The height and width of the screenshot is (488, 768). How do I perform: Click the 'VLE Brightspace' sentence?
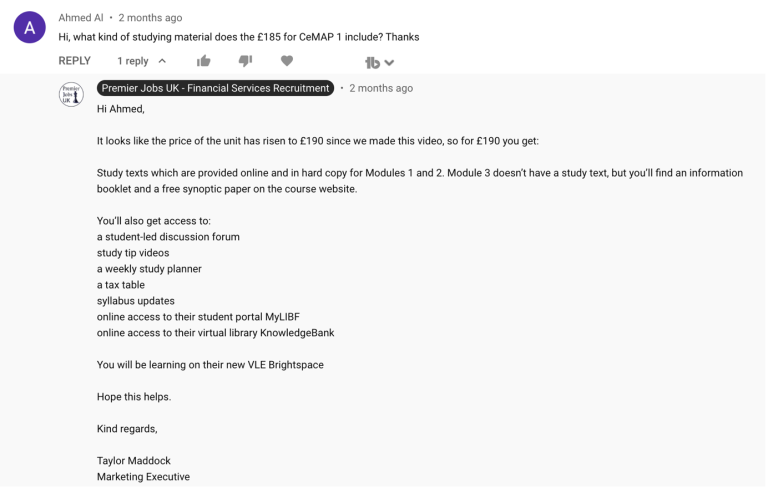pos(210,365)
